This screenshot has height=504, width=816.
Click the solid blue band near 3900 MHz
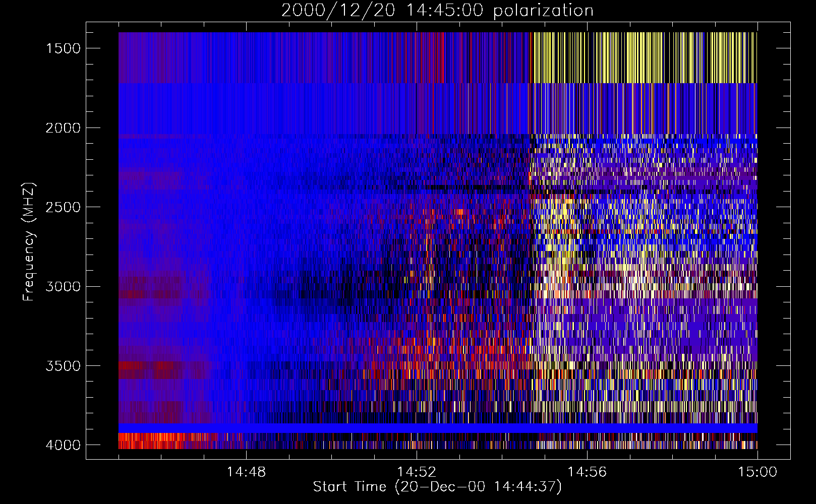tap(438, 428)
